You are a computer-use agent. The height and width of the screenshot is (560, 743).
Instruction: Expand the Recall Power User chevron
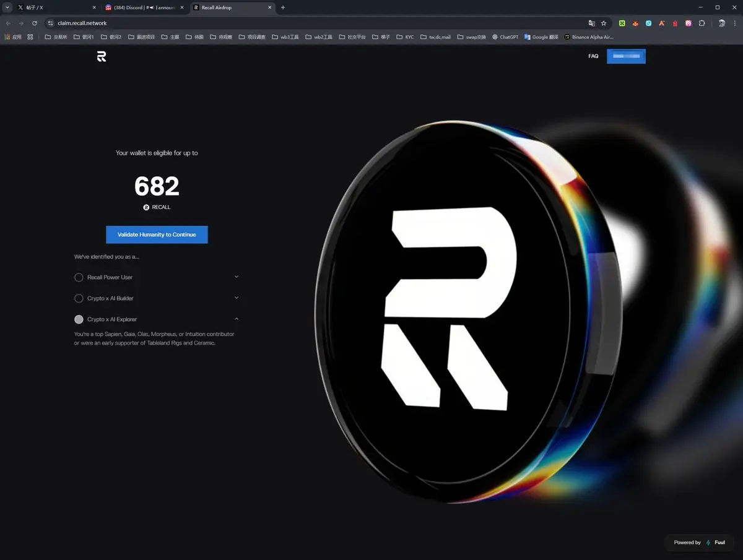pos(237,277)
